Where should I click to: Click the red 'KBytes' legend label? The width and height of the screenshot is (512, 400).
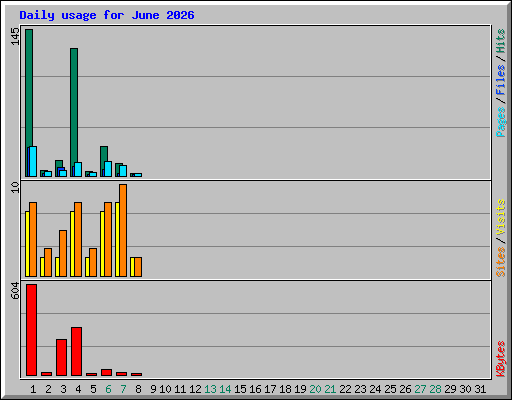[500, 359]
